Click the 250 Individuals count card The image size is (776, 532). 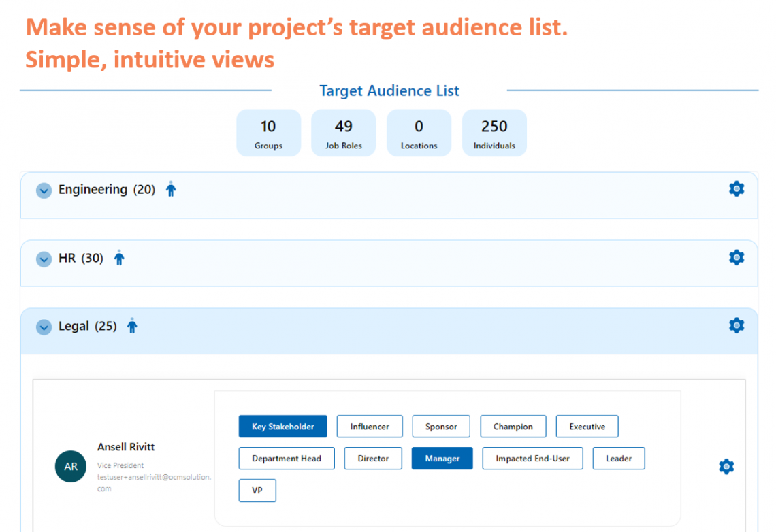click(x=494, y=133)
